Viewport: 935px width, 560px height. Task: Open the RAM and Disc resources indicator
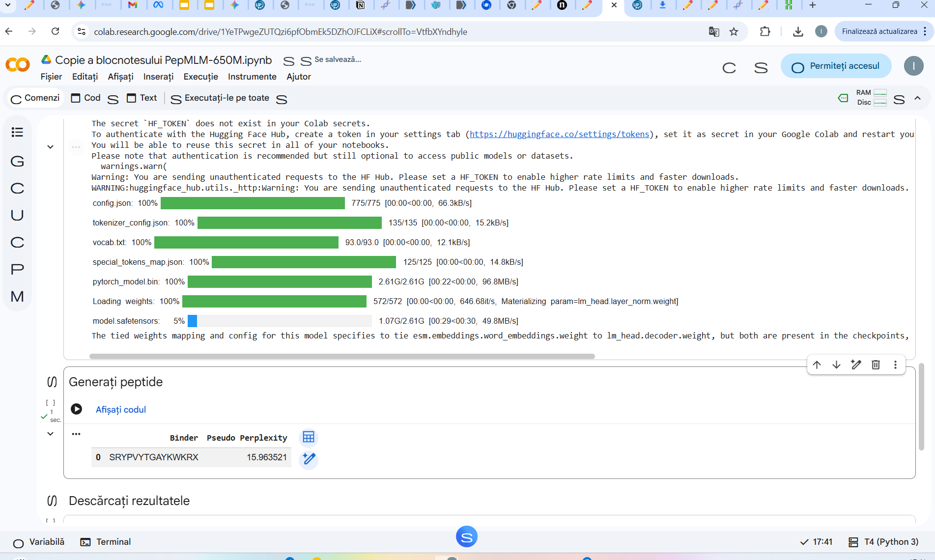872,97
